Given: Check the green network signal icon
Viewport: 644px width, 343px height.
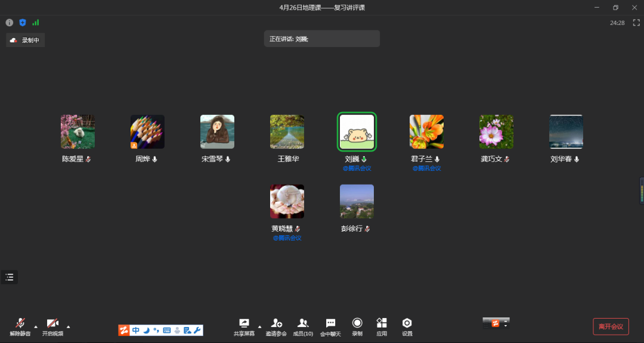Looking at the screenshot, I should pos(36,23).
